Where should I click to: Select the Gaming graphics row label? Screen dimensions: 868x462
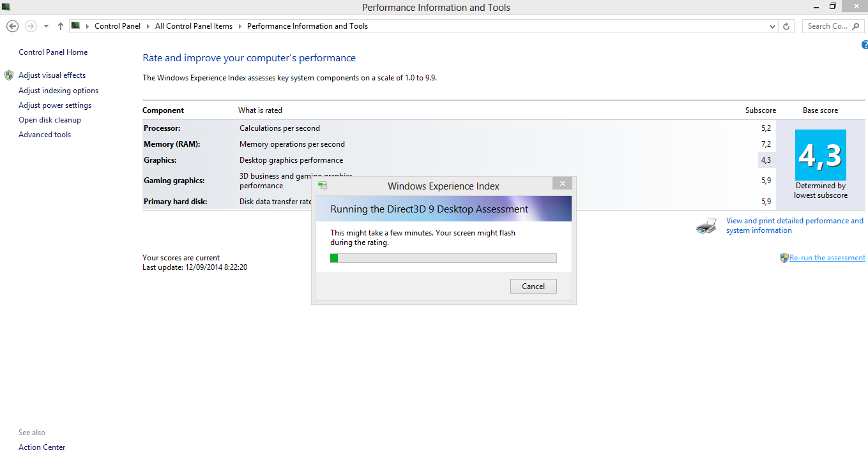click(x=174, y=181)
